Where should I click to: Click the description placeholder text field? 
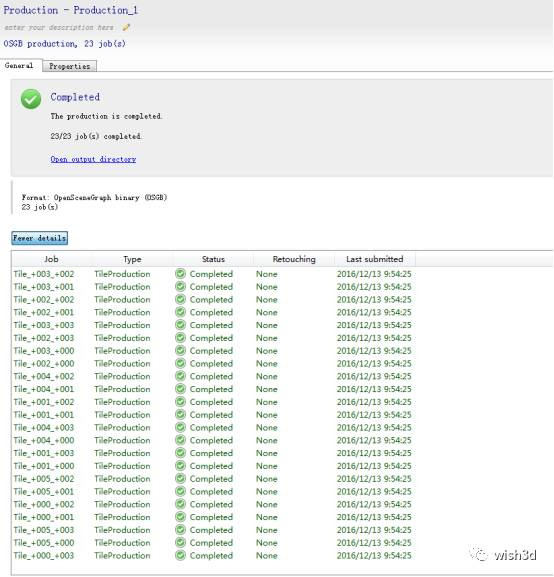coord(59,27)
